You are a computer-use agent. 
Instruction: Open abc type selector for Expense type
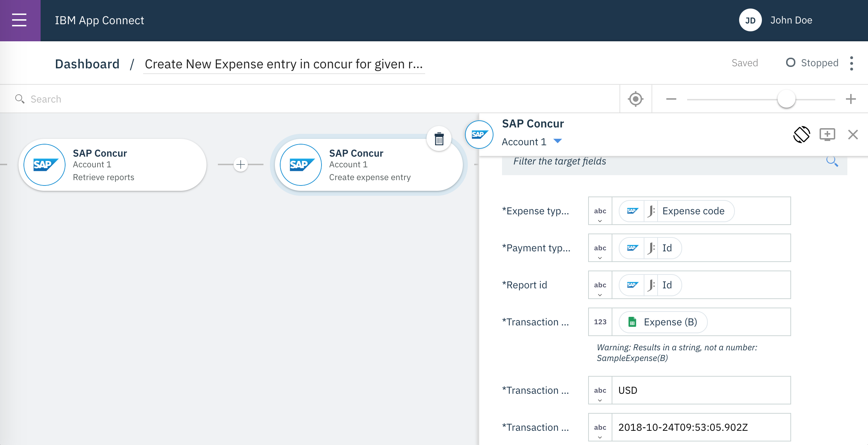tap(600, 211)
